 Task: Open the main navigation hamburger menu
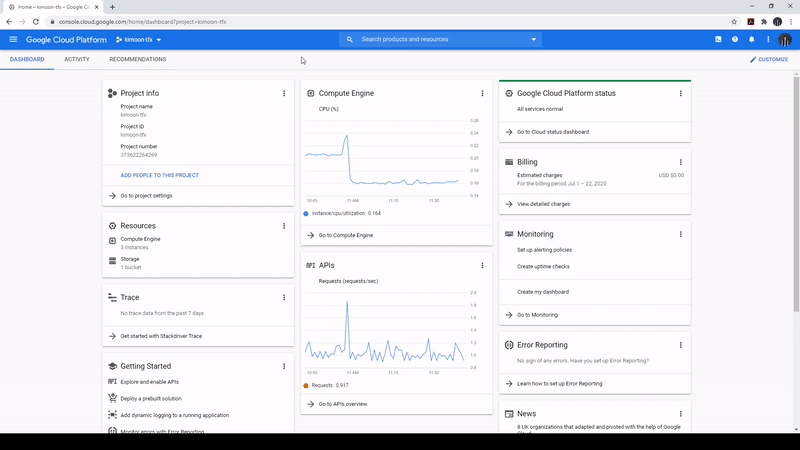(13, 40)
